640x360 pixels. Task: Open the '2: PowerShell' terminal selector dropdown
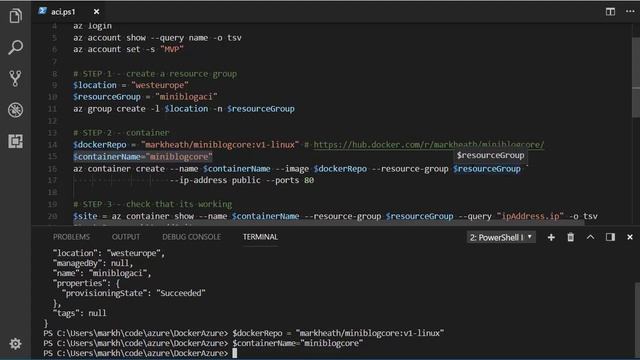point(501,237)
